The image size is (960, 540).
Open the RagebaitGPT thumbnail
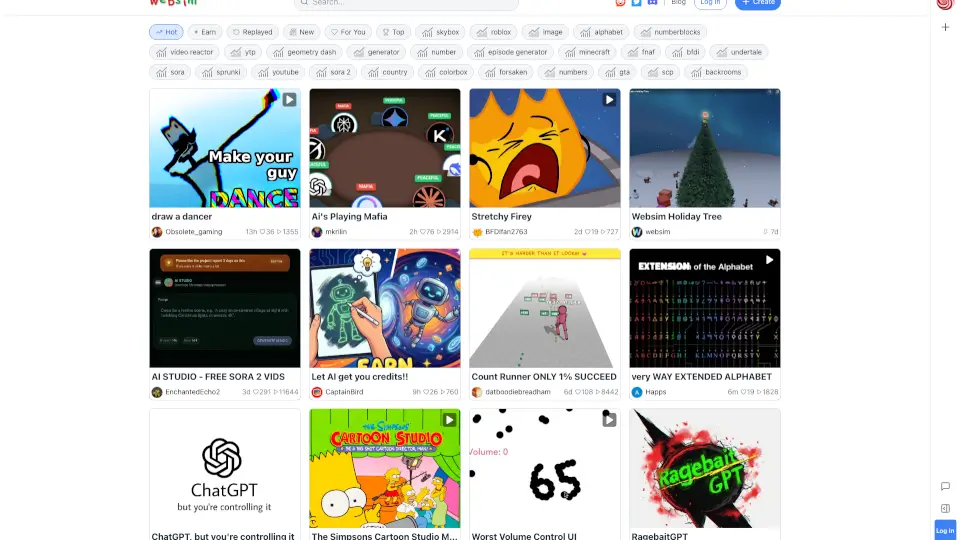coord(705,468)
